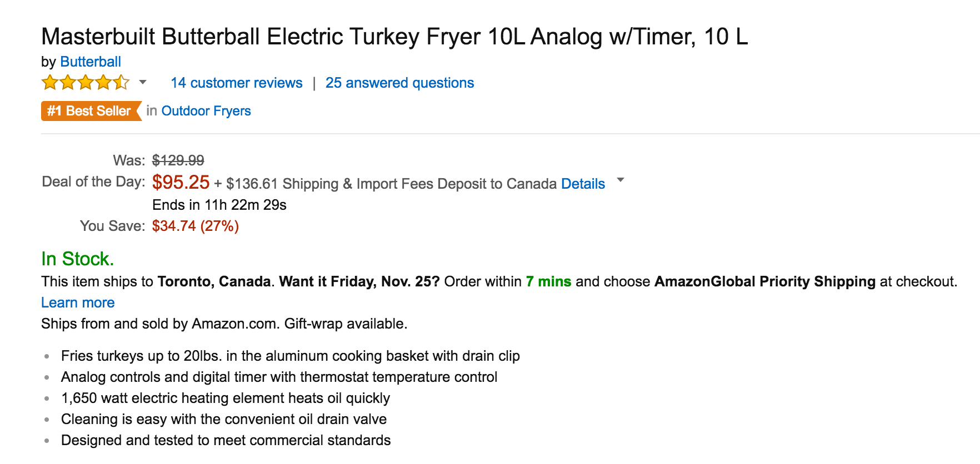The width and height of the screenshot is (980, 464).
Task: Click the AmazonGlobal Priority Shipping text
Action: point(764,281)
